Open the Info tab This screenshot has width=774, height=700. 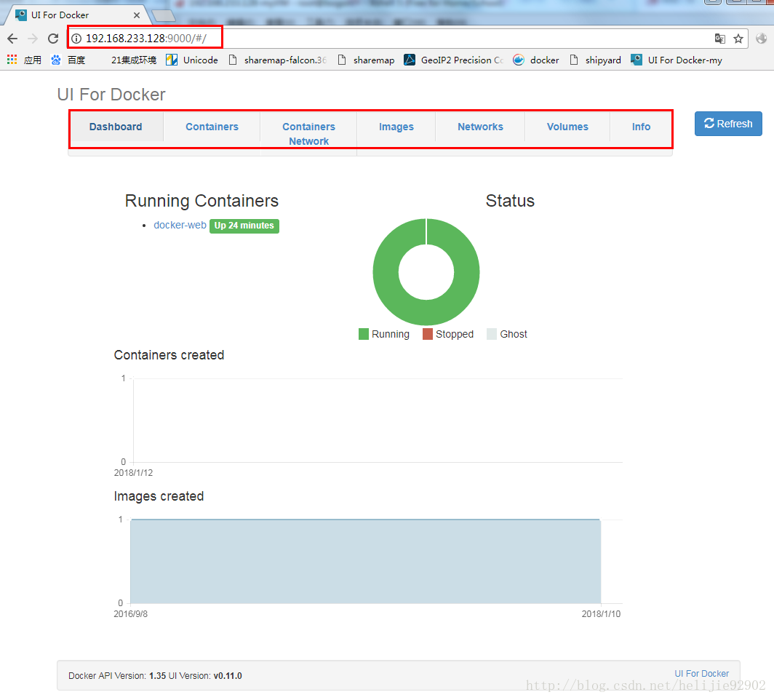pos(641,127)
